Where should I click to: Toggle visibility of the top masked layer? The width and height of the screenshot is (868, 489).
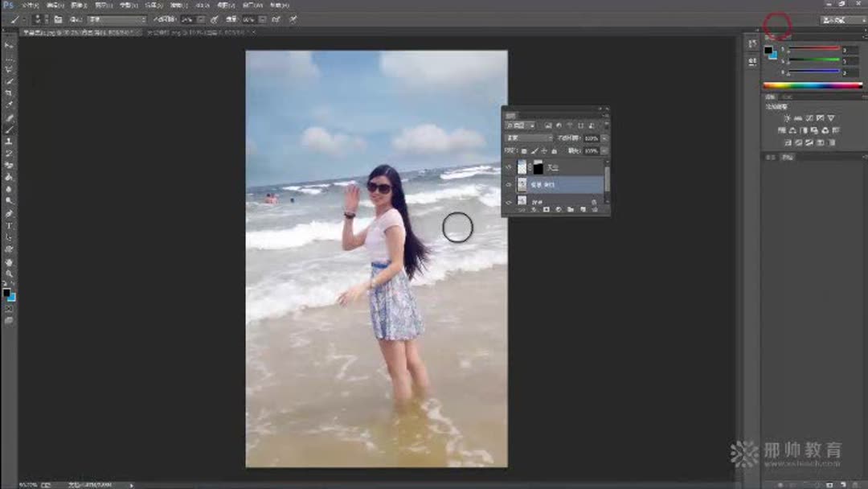pyautogui.click(x=509, y=166)
